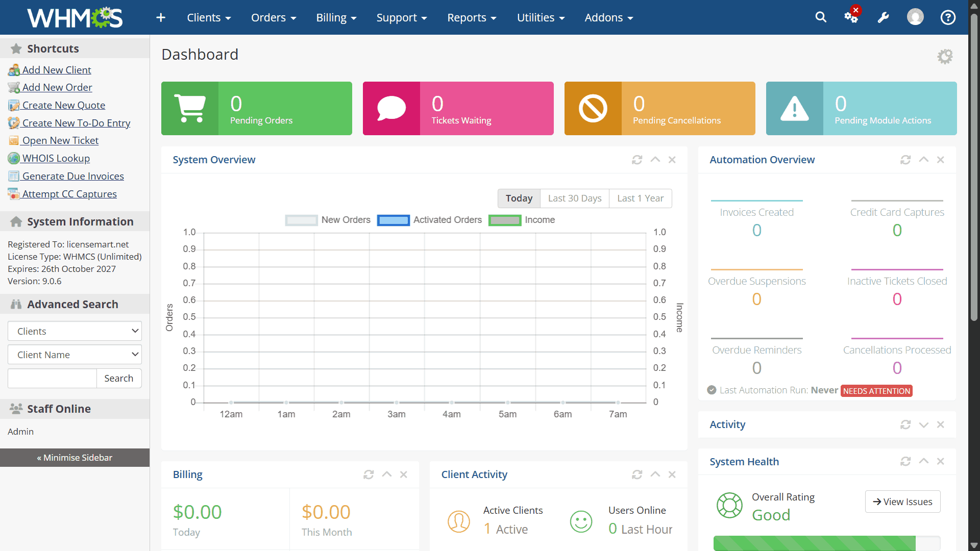Click the Pending Module Actions warning icon

pyautogui.click(x=795, y=108)
